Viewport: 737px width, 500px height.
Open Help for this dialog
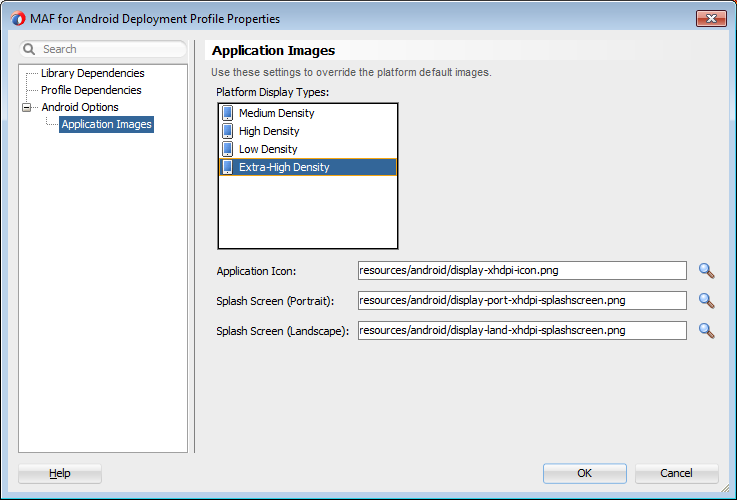tap(60, 473)
